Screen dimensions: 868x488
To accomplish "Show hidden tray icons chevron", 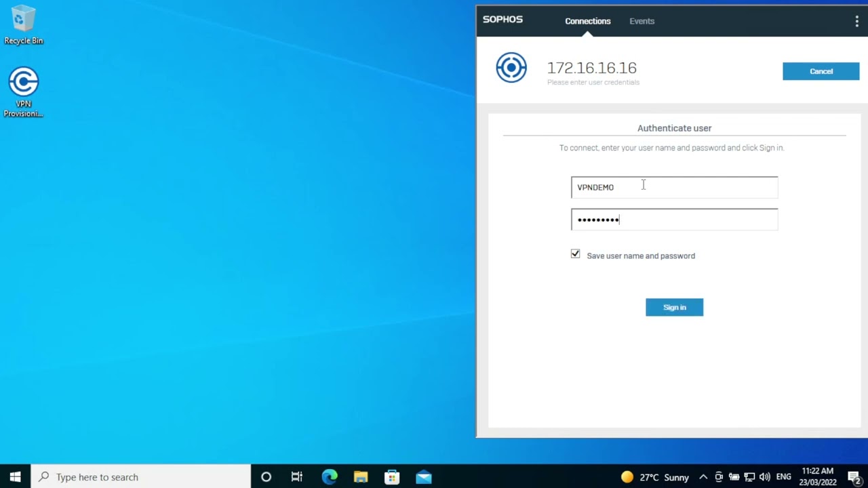I will coord(703,477).
